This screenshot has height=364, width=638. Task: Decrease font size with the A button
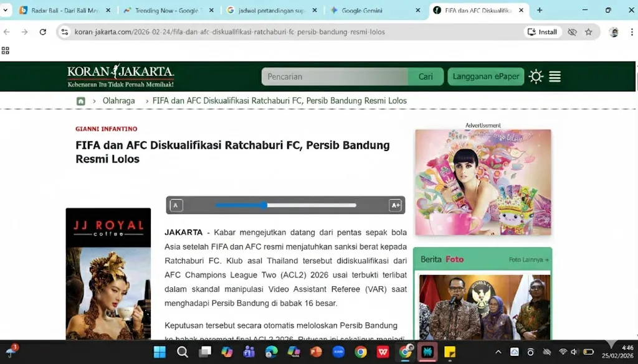click(176, 205)
